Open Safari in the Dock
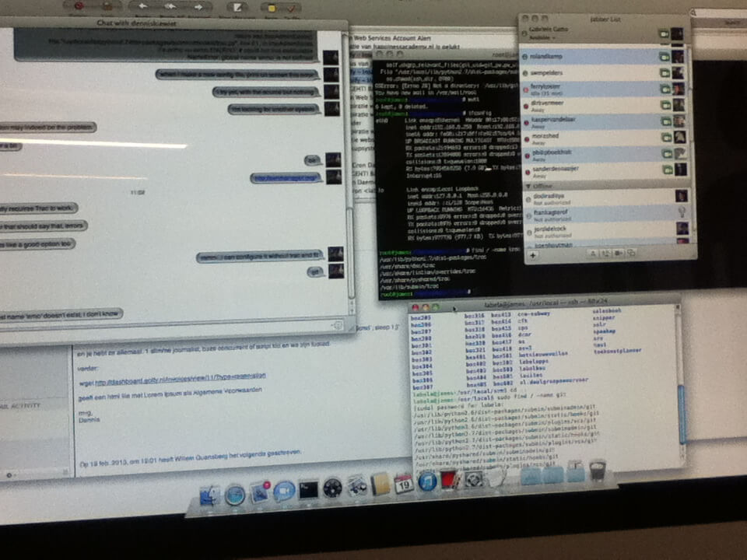The height and width of the screenshot is (560, 747). (x=235, y=494)
